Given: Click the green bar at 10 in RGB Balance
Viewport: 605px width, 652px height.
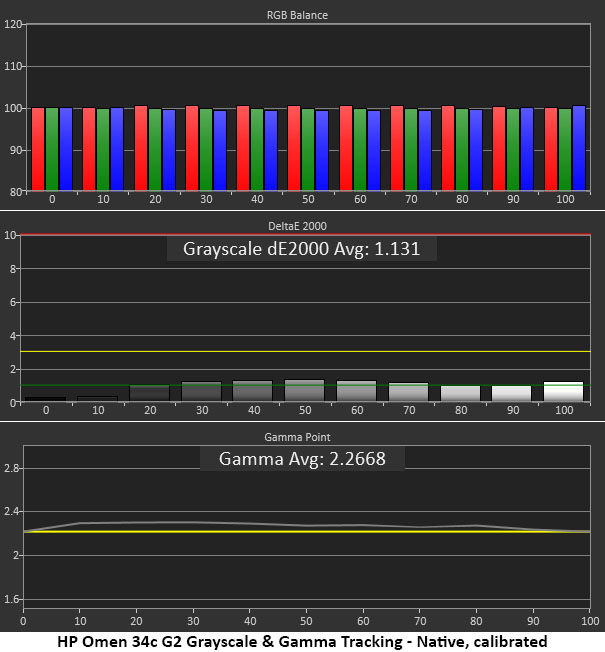Looking at the screenshot, I should tap(103, 149).
